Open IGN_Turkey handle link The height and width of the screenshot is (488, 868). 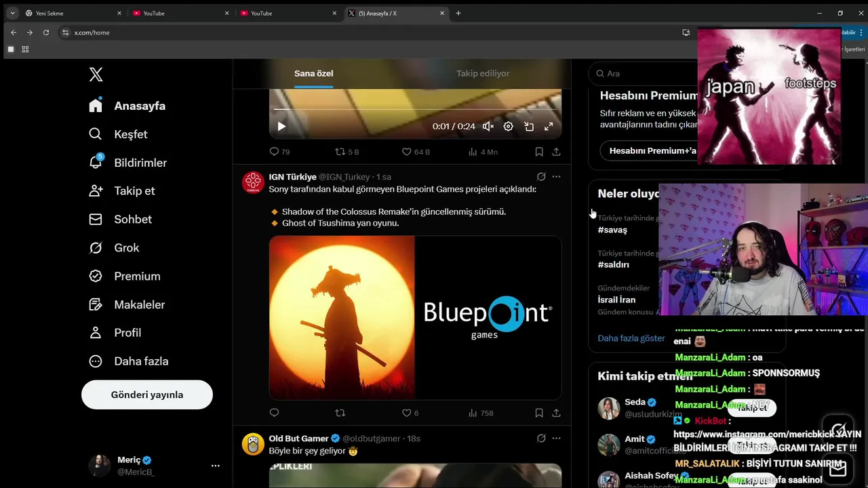tap(344, 177)
